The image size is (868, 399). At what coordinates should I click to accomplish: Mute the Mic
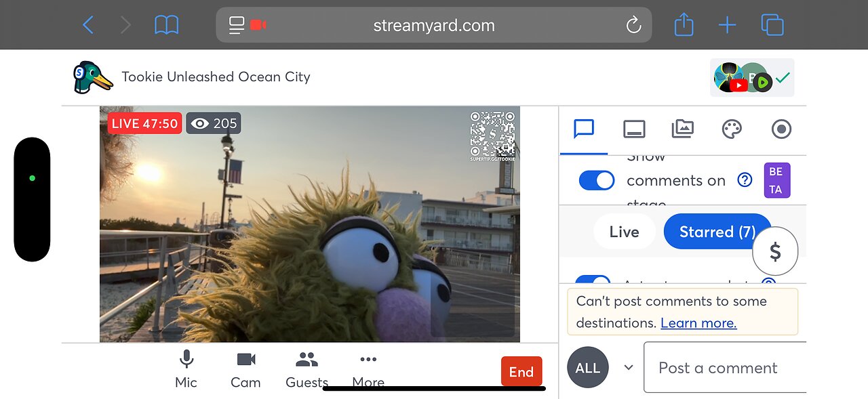(186, 370)
